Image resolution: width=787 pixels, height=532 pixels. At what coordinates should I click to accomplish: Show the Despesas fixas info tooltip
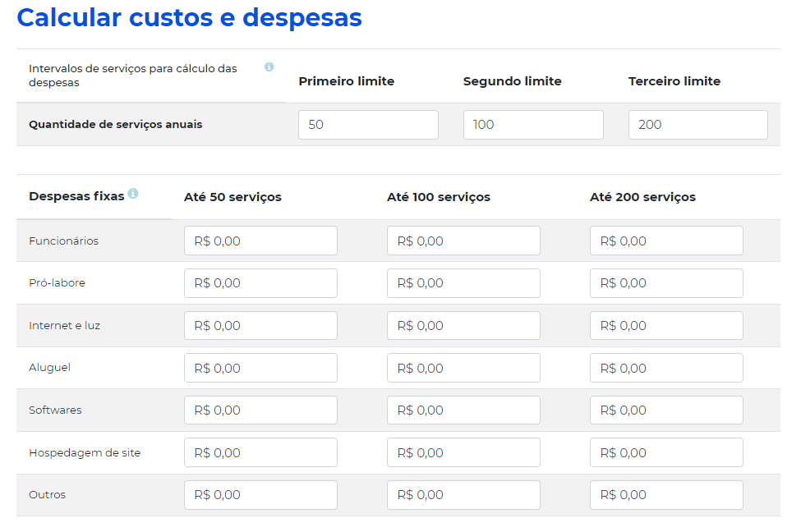[x=134, y=194]
